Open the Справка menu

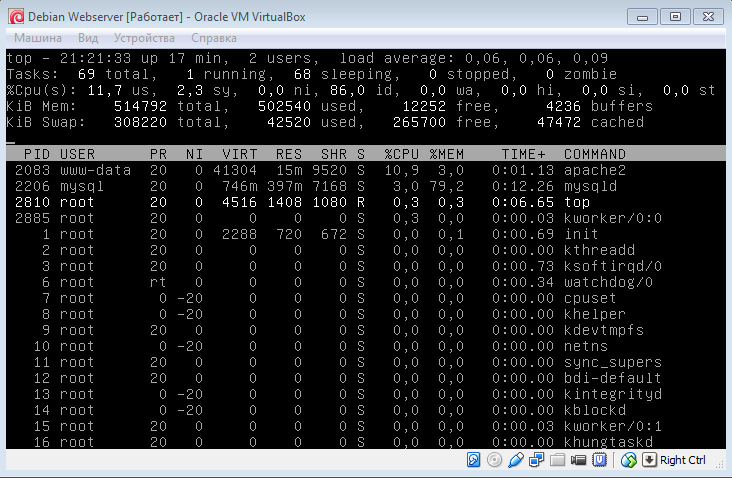point(214,38)
